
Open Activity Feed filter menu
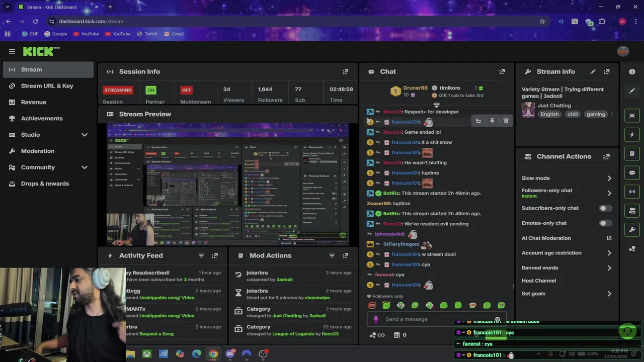(x=201, y=255)
